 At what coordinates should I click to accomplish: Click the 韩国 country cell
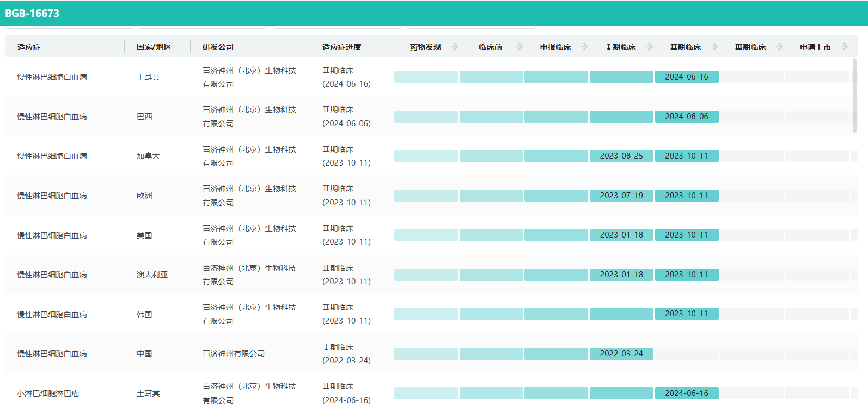tap(144, 314)
